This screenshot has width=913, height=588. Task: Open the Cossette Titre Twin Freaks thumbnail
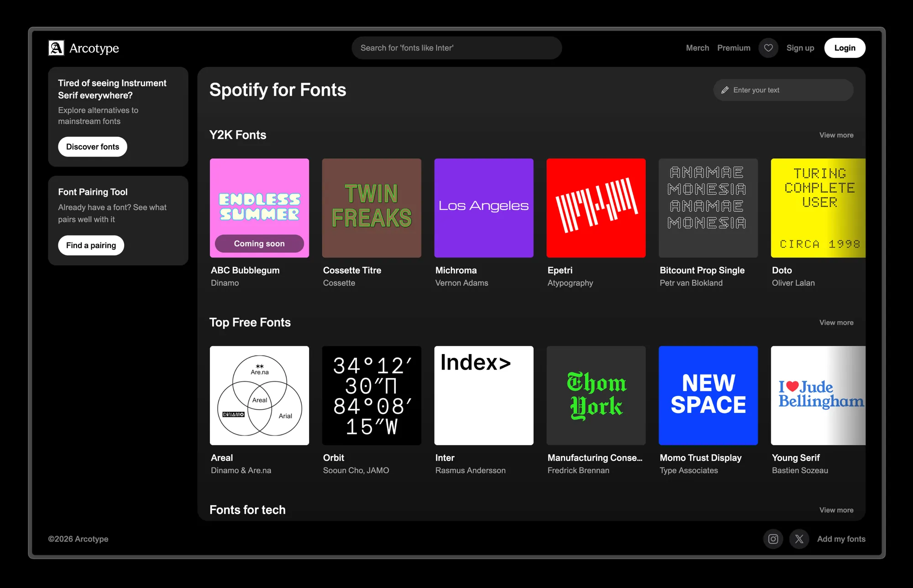(x=372, y=208)
